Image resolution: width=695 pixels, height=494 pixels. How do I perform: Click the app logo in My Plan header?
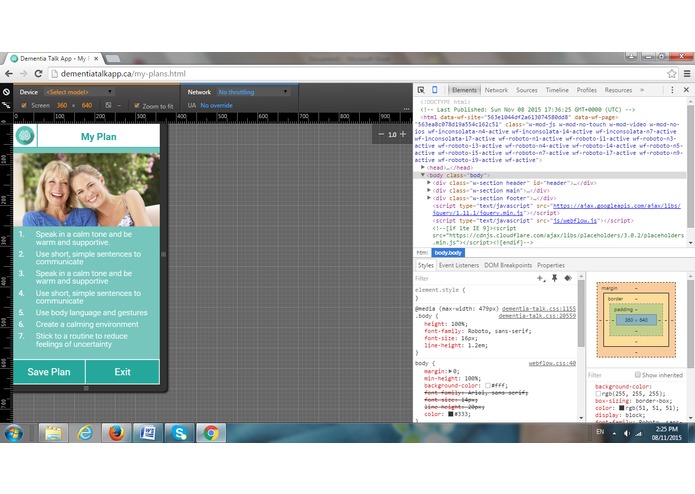25,136
